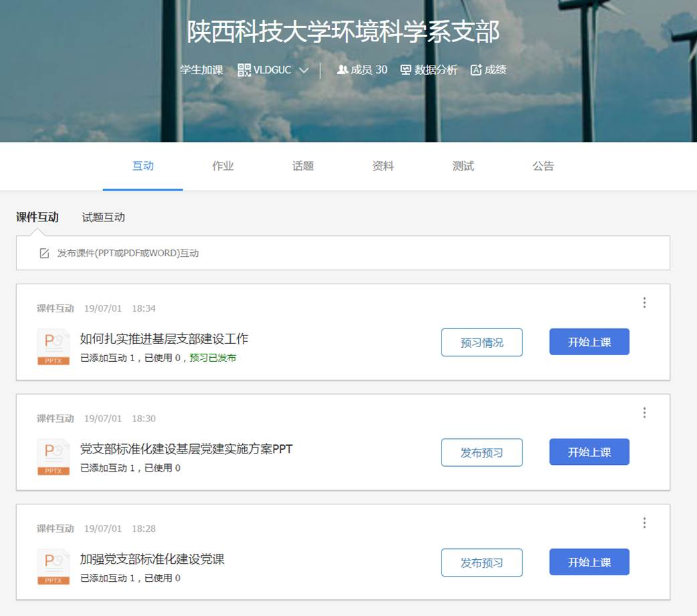
Task: Go to the 测试 tab
Action: pyautogui.click(x=463, y=166)
